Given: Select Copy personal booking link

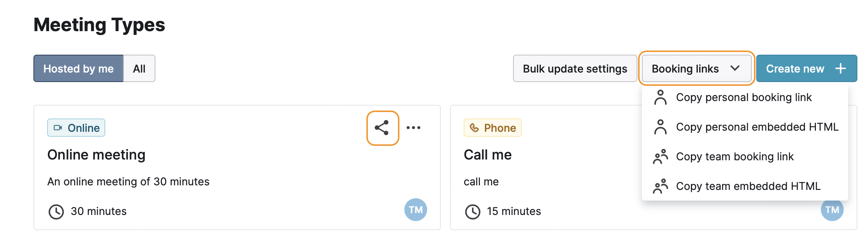Looking at the screenshot, I should [743, 98].
